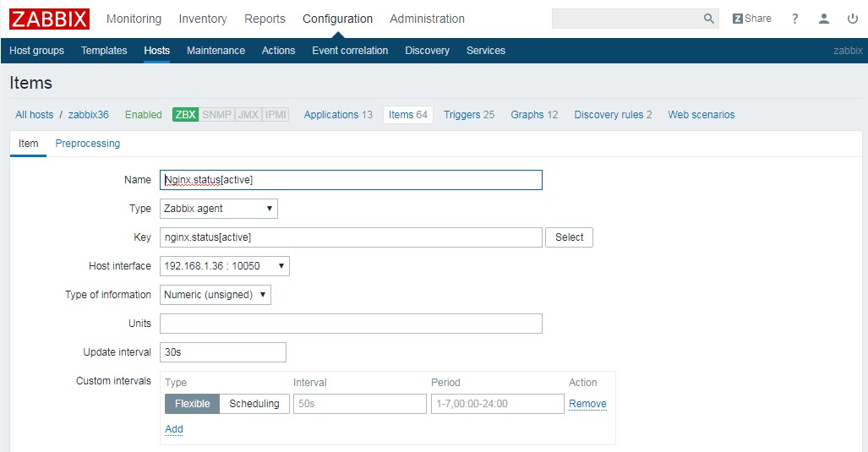Click the SNMP availability badge
Image resolution: width=868 pixels, height=452 pixels.
pos(216,115)
